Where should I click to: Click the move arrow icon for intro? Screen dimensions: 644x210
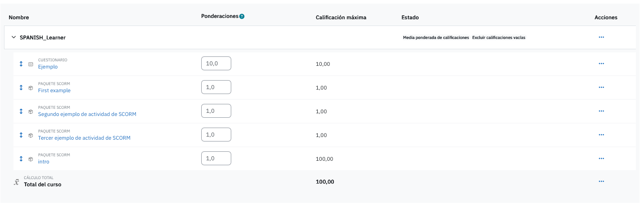pos(21,159)
